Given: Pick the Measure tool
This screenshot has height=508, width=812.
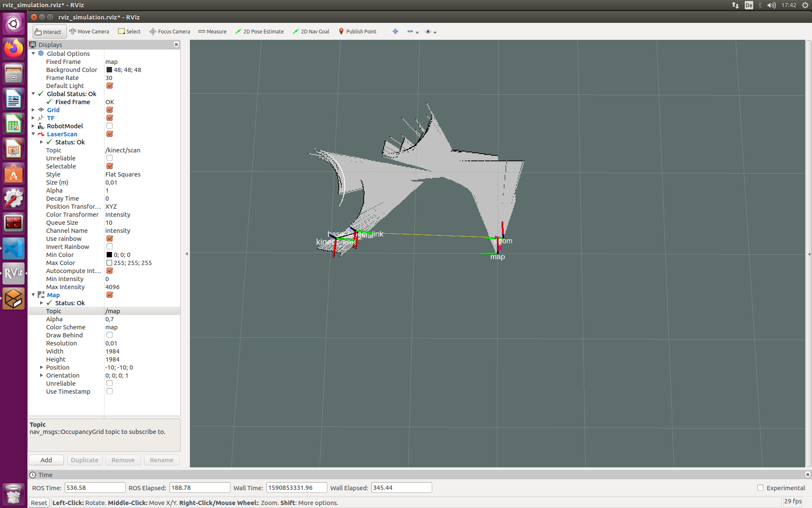Looking at the screenshot, I should (x=212, y=32).
